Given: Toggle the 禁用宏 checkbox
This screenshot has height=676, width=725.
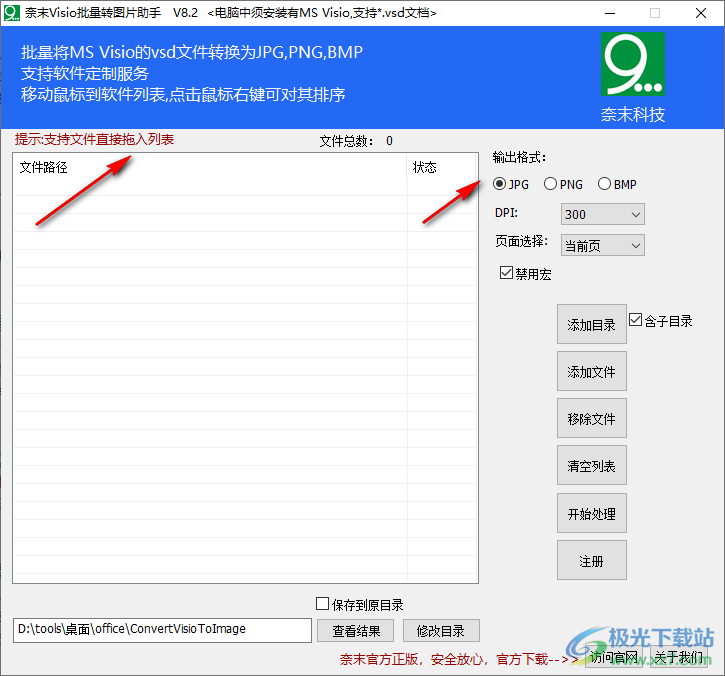Looking at the screenshot, I should (x=525, y=273).
